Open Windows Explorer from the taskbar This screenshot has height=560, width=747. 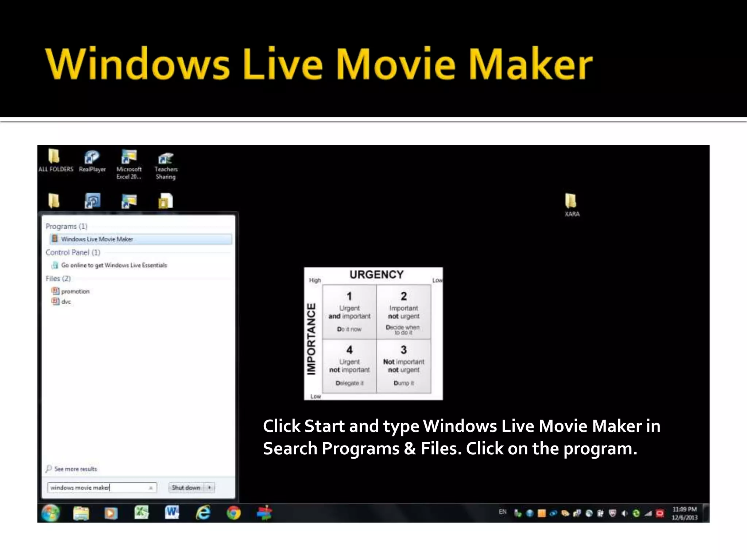pyautogui.click(x=81, y=513)
